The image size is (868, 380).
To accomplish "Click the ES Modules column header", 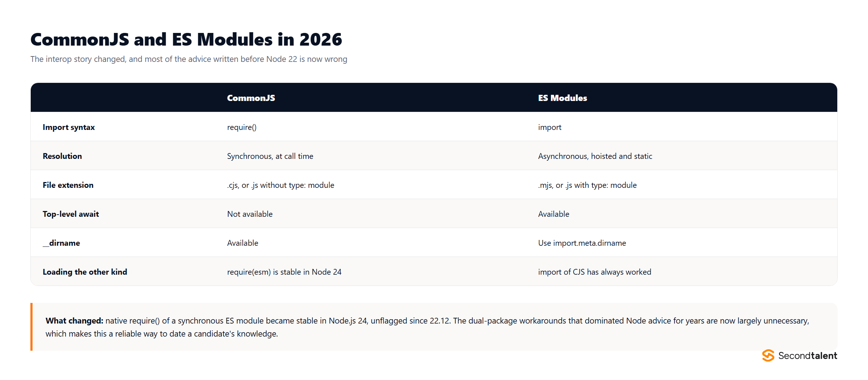I will pyautogui.click(x=562, y=98).
